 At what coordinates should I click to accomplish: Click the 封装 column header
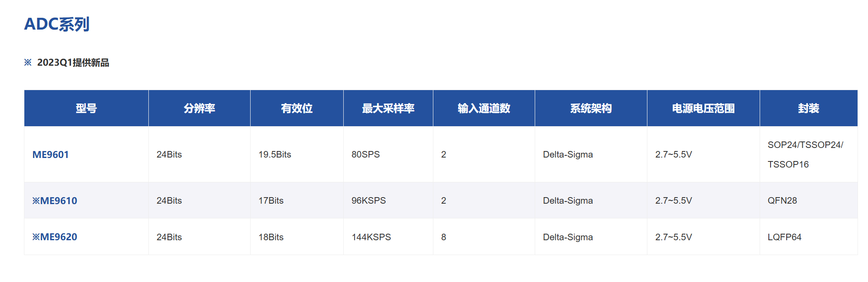click(x=808, y=108)
